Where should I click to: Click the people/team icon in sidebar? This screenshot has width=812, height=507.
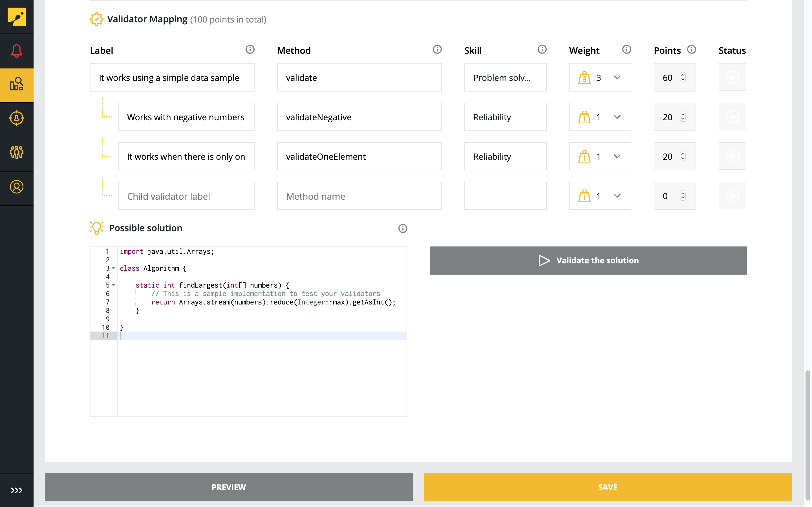click(x=16, y=152)
